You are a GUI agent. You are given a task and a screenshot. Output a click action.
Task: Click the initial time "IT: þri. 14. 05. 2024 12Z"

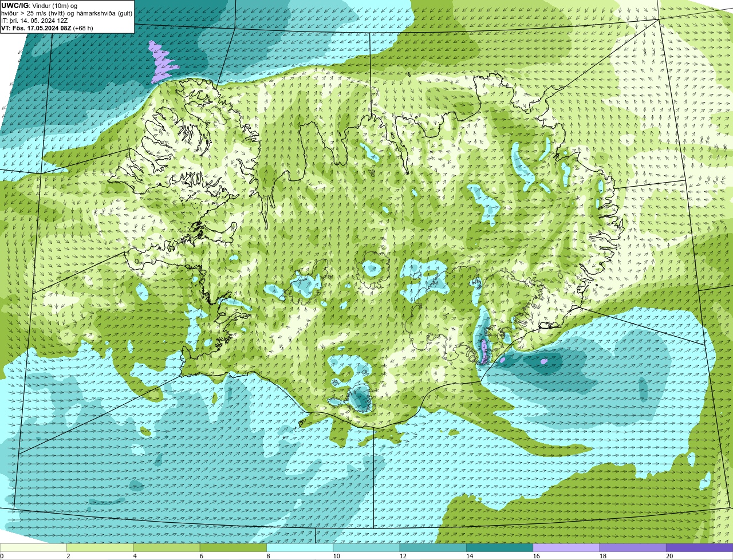[34, 21]
